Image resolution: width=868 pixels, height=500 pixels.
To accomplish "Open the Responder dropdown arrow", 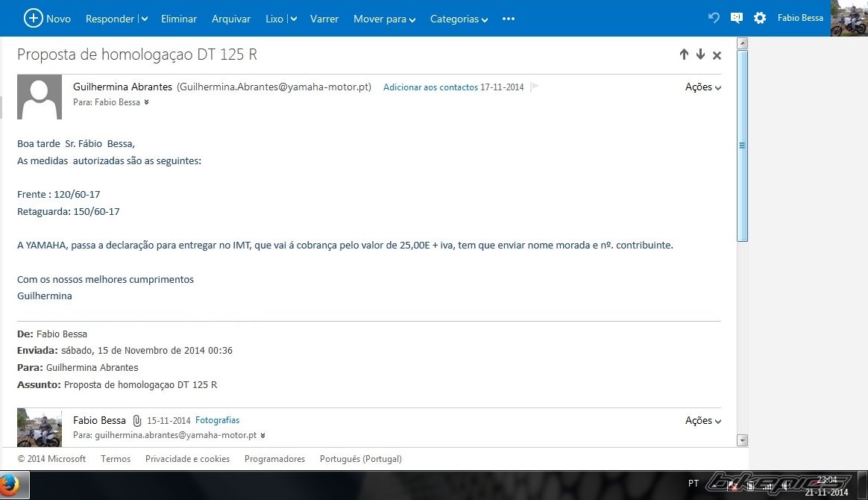I will (x=145, y=19).
